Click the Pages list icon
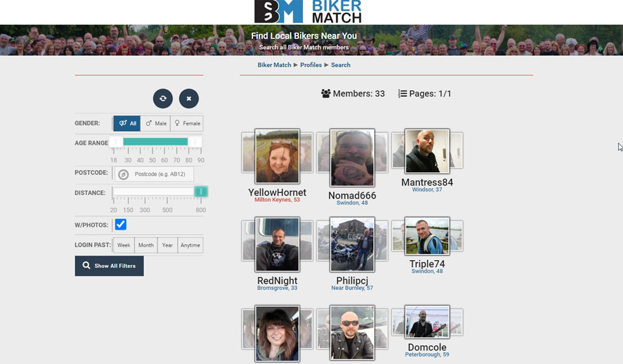Image resolution: width=623 pixels, height=364 pixels. pos(402,93)
